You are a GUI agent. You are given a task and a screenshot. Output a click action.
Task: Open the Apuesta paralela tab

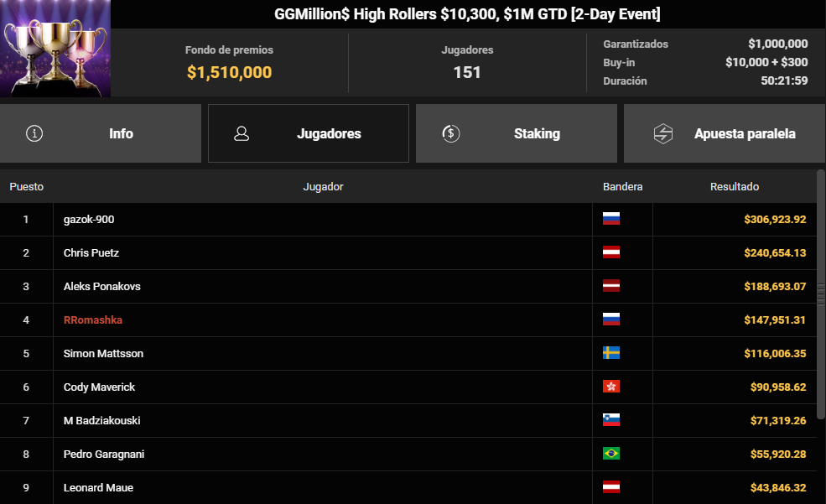coord(725,133)
